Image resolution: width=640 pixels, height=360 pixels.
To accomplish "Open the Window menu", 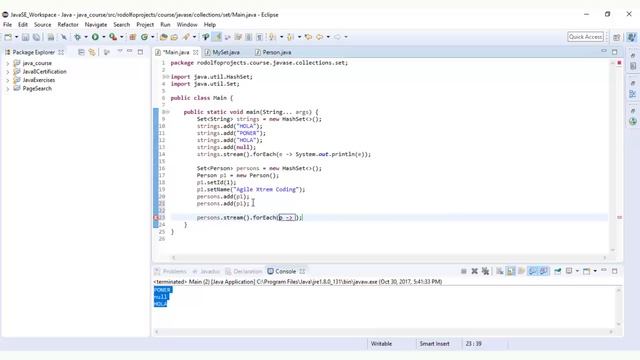I will [x=187, y=25].
